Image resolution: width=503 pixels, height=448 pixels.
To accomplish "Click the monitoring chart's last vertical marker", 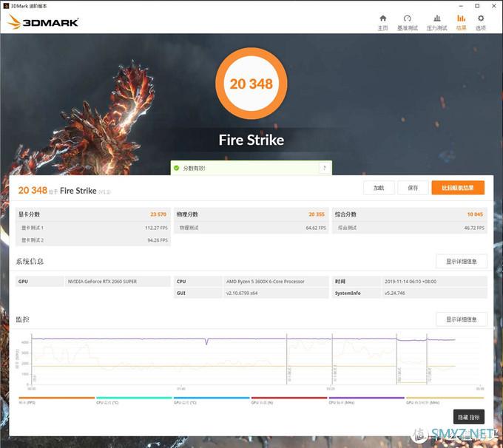I will pos(427,359).
